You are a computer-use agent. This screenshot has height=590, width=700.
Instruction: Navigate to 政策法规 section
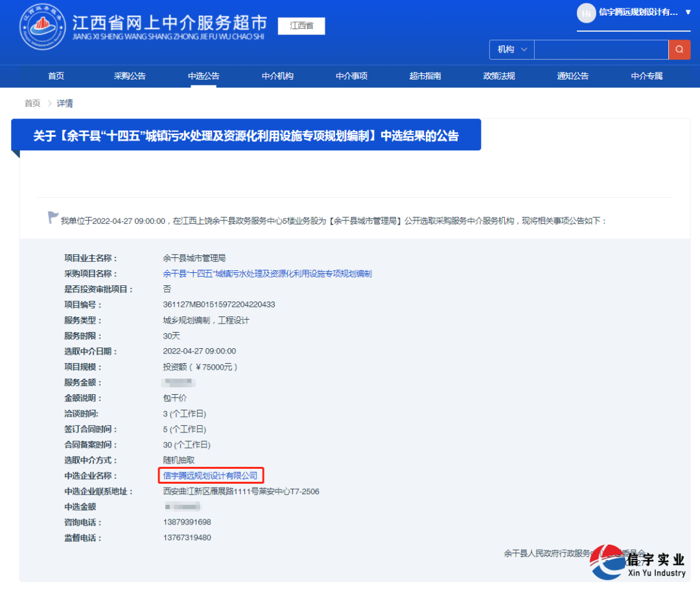[499, 76]
